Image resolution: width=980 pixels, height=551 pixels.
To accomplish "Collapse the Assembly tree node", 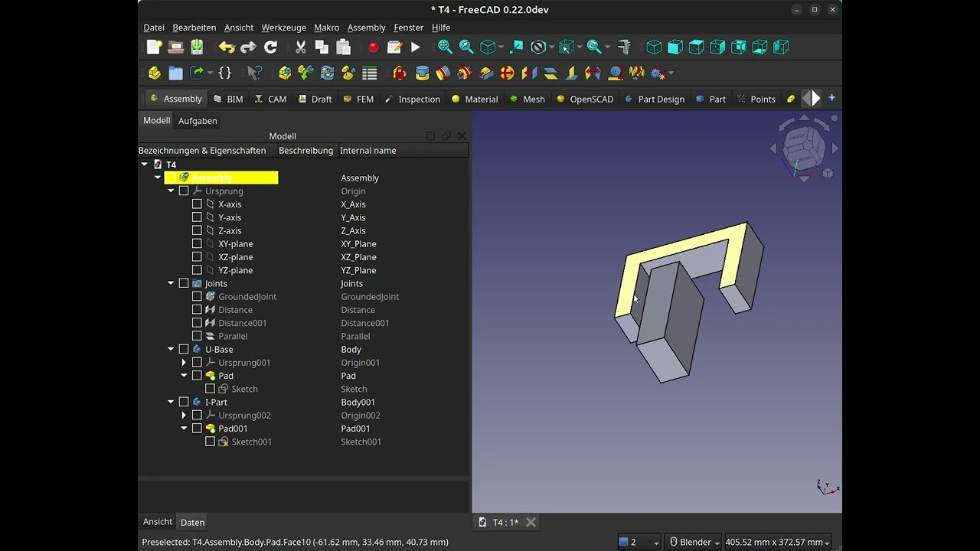I will point(158,178).
